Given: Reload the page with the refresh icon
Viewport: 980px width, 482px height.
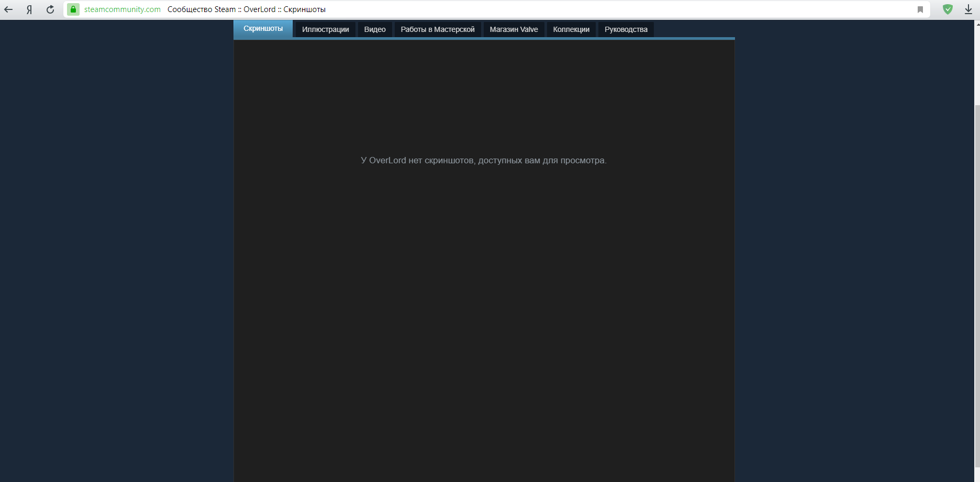Looking at the screenshot, I should 50,9.
